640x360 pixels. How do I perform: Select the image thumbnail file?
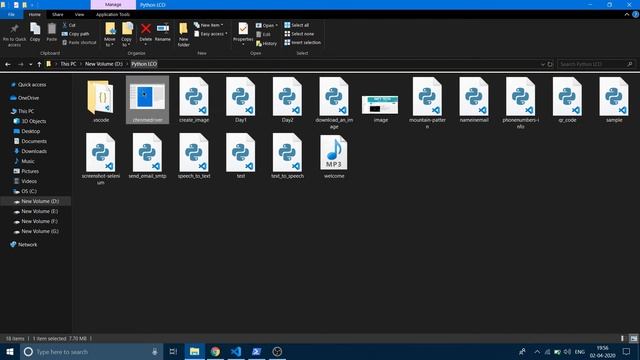380,108
